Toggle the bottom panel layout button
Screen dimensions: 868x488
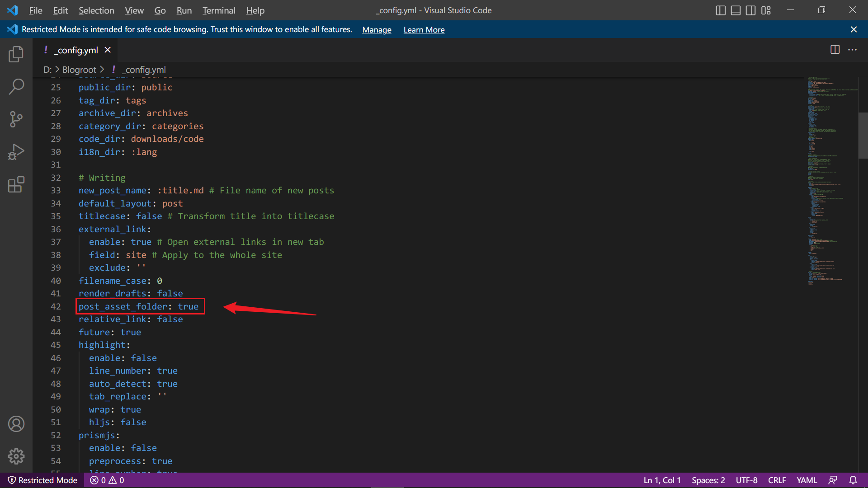click(x=736, y=10)
